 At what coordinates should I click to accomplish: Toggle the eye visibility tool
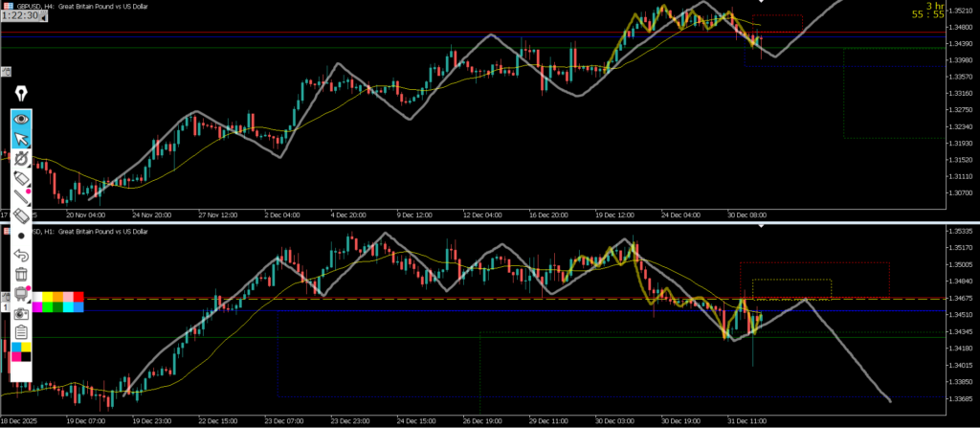[21, 120]
